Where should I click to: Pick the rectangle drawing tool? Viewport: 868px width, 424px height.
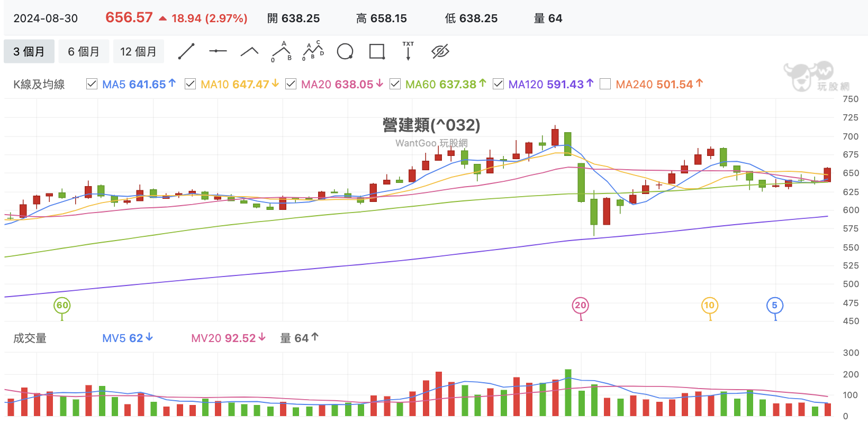point(377,51)
